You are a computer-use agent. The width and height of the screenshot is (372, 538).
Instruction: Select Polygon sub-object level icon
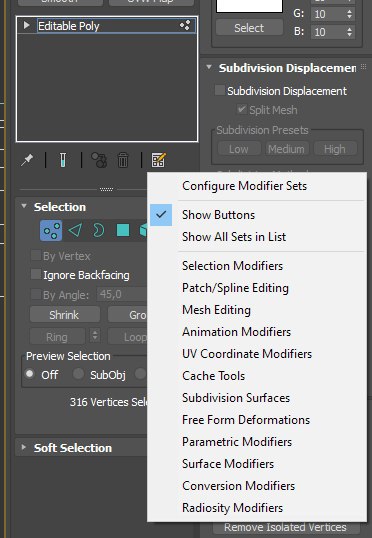click(x=123, y=230)
